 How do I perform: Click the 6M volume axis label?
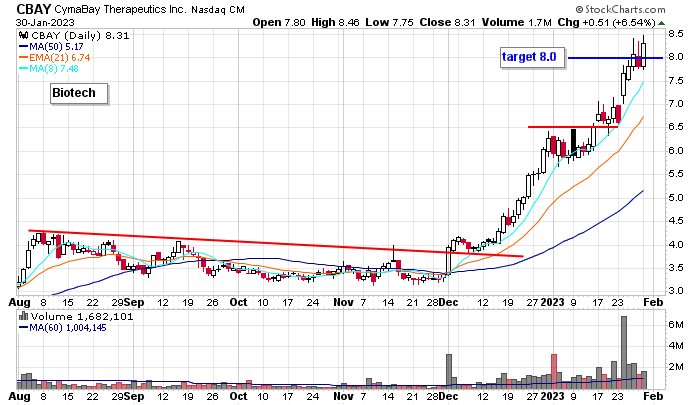pyautogui.click(x=675, y=325)
